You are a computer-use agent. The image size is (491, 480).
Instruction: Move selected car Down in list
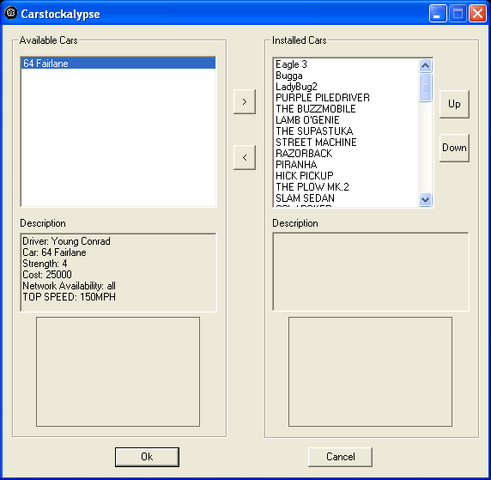(454, 148)
